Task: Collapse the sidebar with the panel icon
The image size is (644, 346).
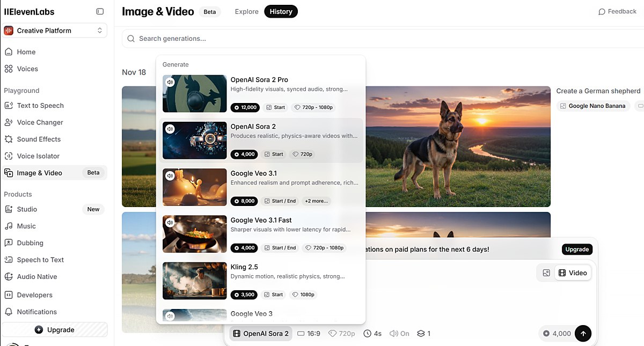Action: (x=100, y=11)
